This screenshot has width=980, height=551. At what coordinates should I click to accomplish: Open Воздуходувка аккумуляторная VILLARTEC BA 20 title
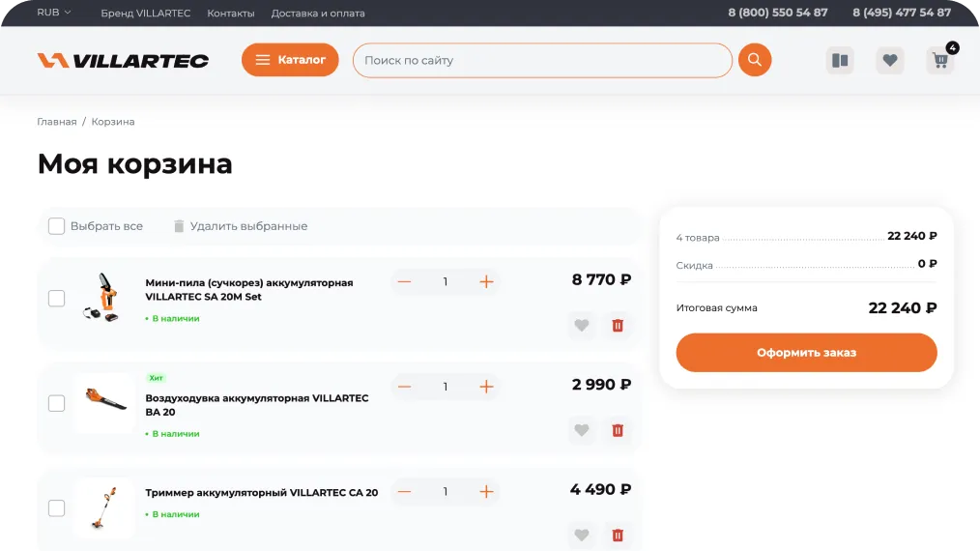(x=257, y=405)
